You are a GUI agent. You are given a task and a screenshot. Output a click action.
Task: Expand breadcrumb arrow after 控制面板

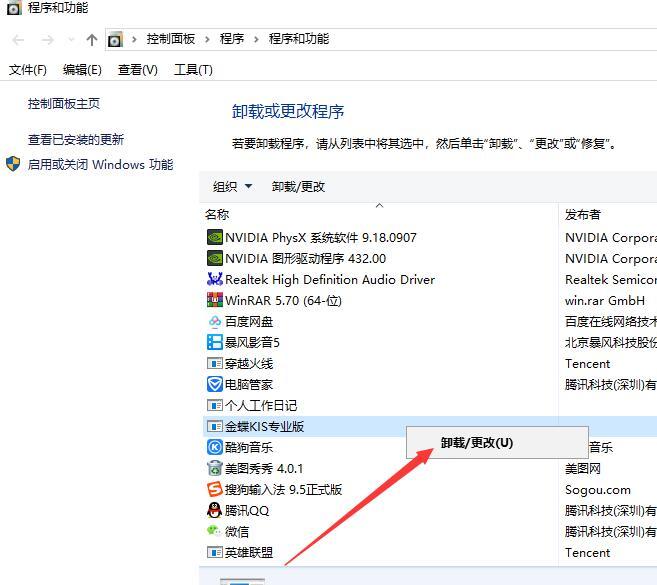pyautogui.click(x=209, y=39)
